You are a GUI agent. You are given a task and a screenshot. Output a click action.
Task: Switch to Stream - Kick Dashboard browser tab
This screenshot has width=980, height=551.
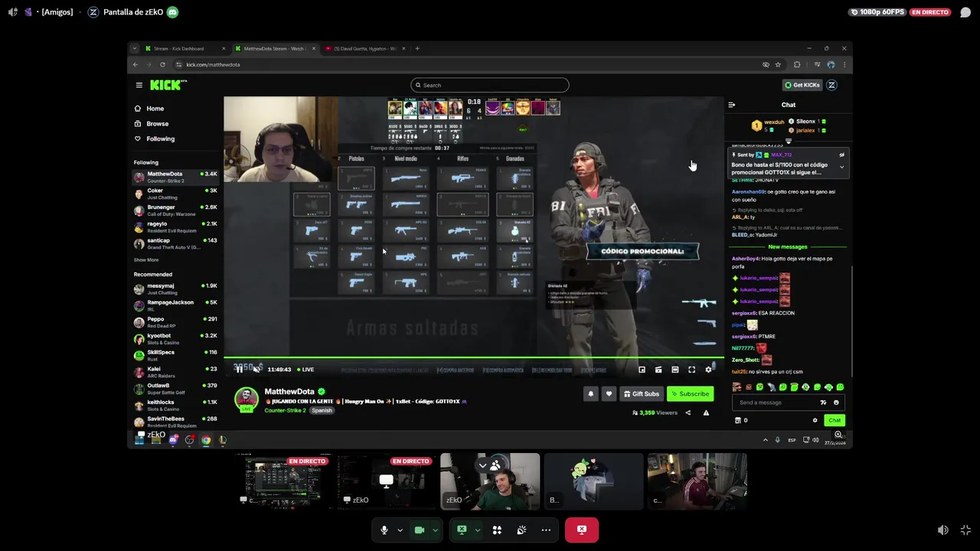click(183, 48)
